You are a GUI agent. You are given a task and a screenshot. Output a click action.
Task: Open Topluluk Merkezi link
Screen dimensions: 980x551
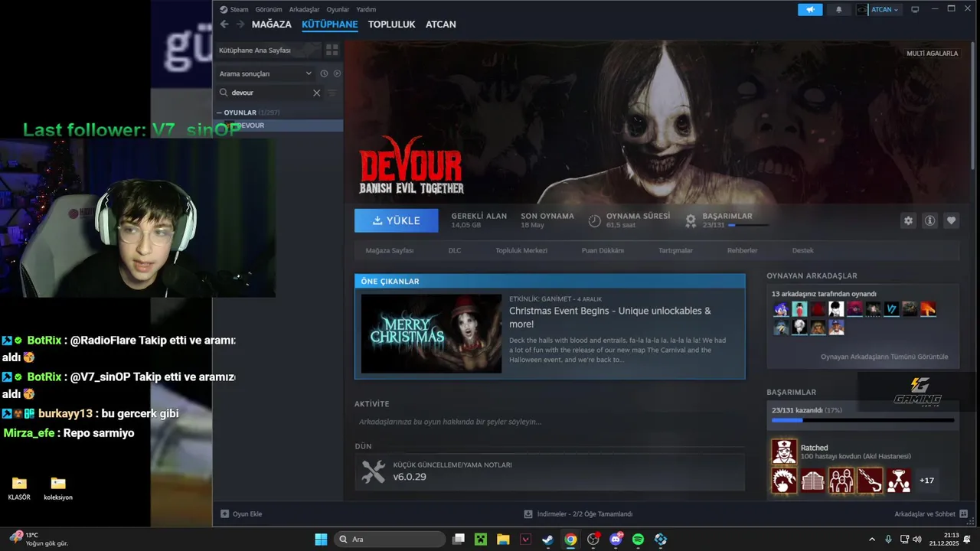(521, 250)
